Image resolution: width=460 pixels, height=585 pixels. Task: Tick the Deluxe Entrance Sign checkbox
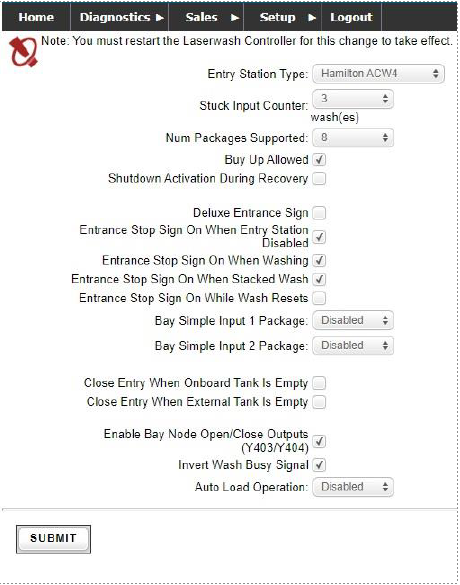click(x=319, y=213)
